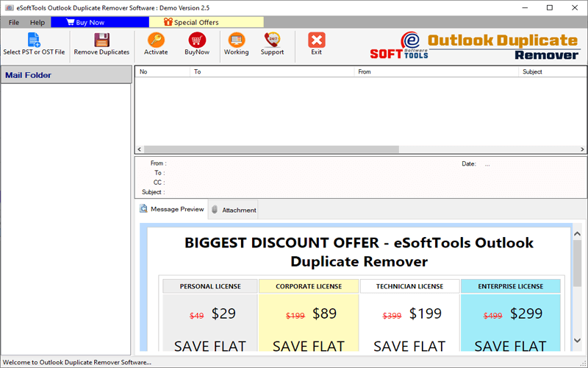Image resolution: width=588 pixels, height=368 pixels.
Task: Click the Subject column header
Action: coord(552,71)
